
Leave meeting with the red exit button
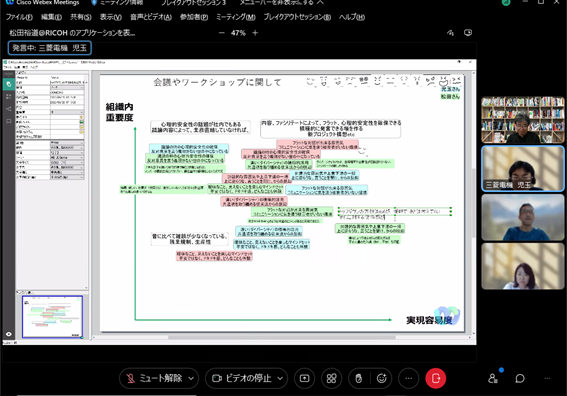[436, 378]
